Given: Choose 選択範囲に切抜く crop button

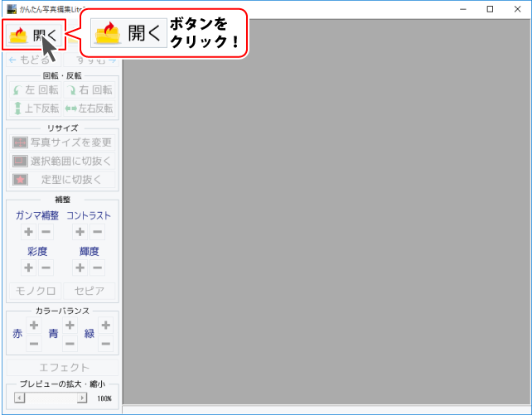Looking at the screenshot, I should pos(62,161).
